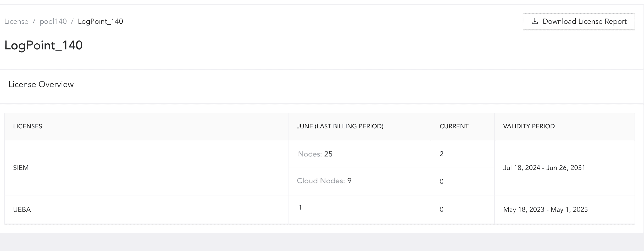Click SIEM current nodes value 2
644x251 pixels.
coord(441,154)
